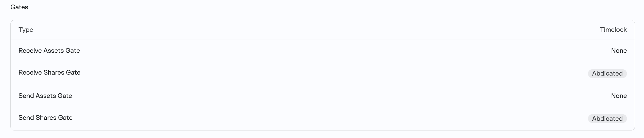Click None timelock for Receive Assets Gate
Image resolution: width=644 pixels, height=138 pixels.
pyautogui.click(x=619, y=51)
